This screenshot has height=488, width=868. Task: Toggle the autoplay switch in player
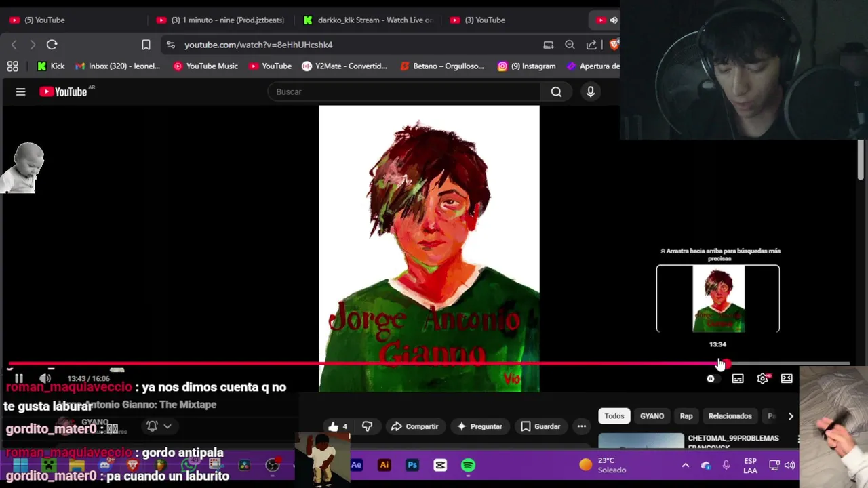(711, 379)
